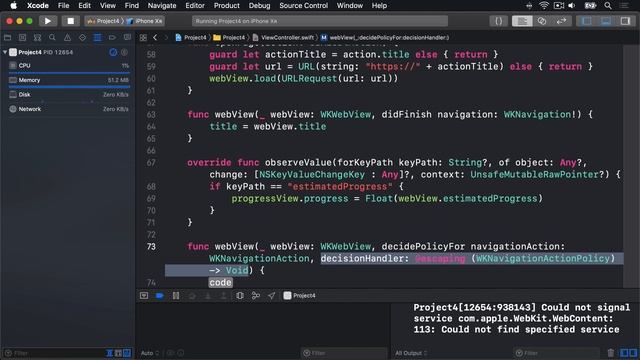Open method list in jump bar
This screenshot has width=640, height=360.
tap(384, 38)
